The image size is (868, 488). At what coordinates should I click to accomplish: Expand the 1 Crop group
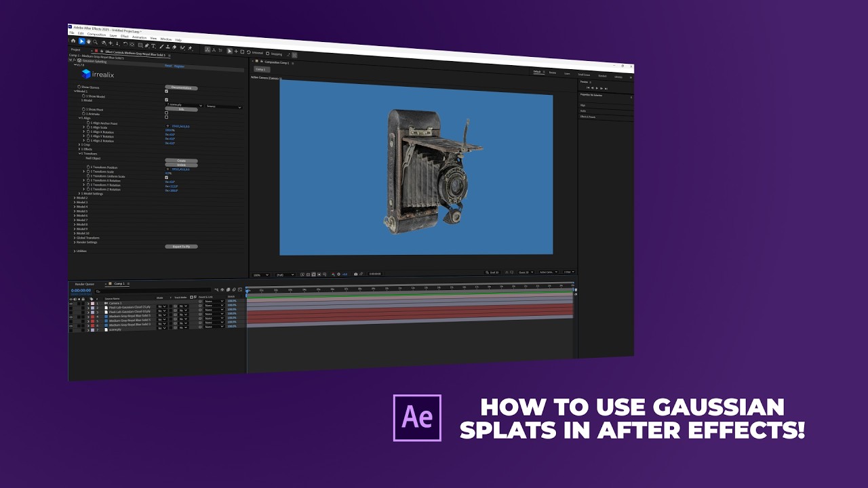click(80, 144)
